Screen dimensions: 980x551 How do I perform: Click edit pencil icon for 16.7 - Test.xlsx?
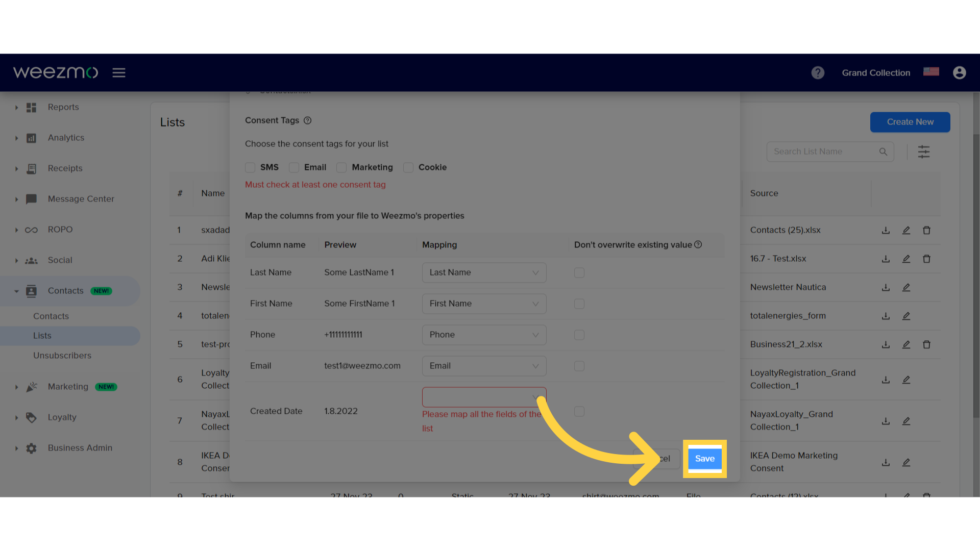(906, 258)
